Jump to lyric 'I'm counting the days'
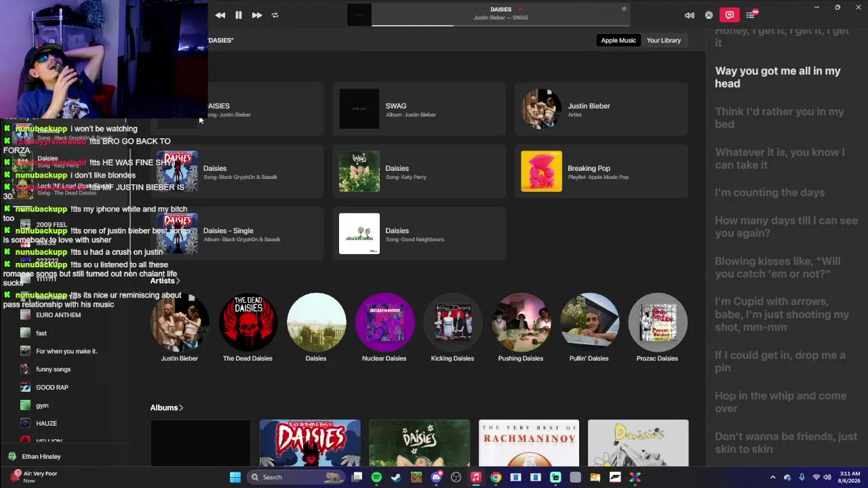Viewport: 868px width, 488px height. (770, 192)
